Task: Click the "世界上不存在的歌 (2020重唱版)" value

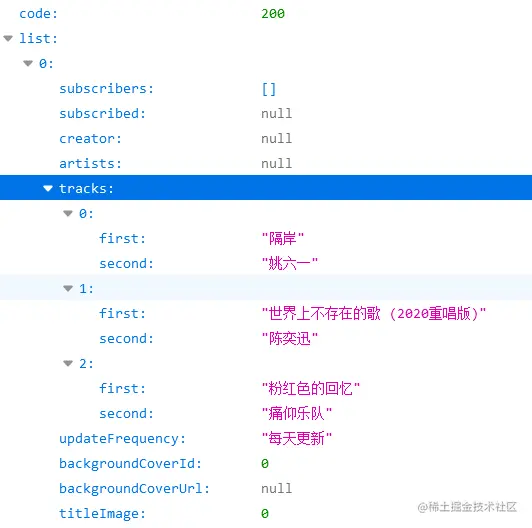Action: 374,314
